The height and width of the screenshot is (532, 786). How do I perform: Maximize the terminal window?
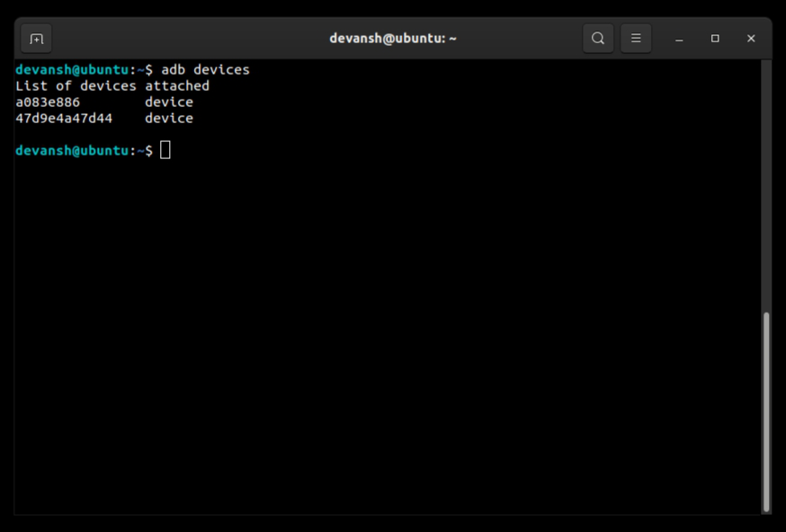[715, 39]
